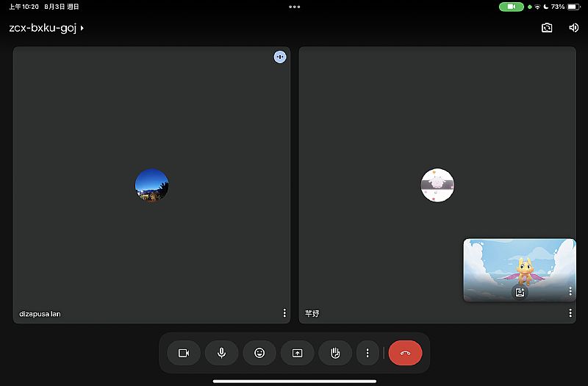
Task: End the call with red hang-up button
Action: click(x=405, y=353)
